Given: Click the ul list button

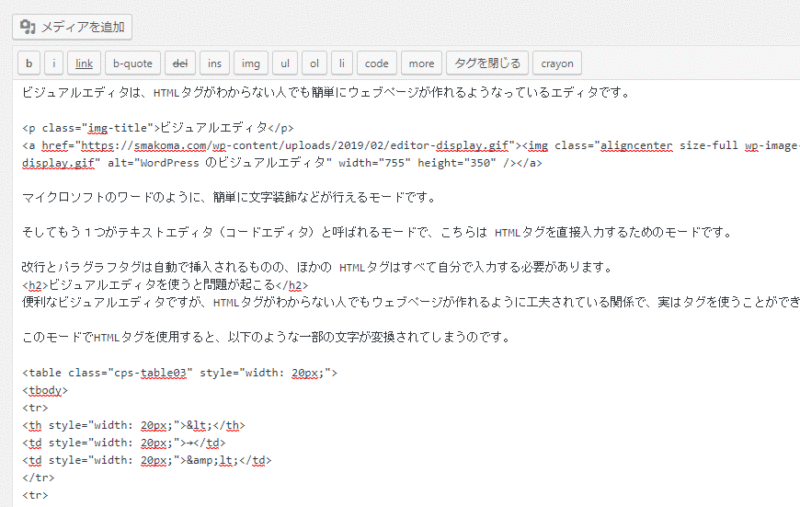Looking at the screenshot, I should point(285,63).
